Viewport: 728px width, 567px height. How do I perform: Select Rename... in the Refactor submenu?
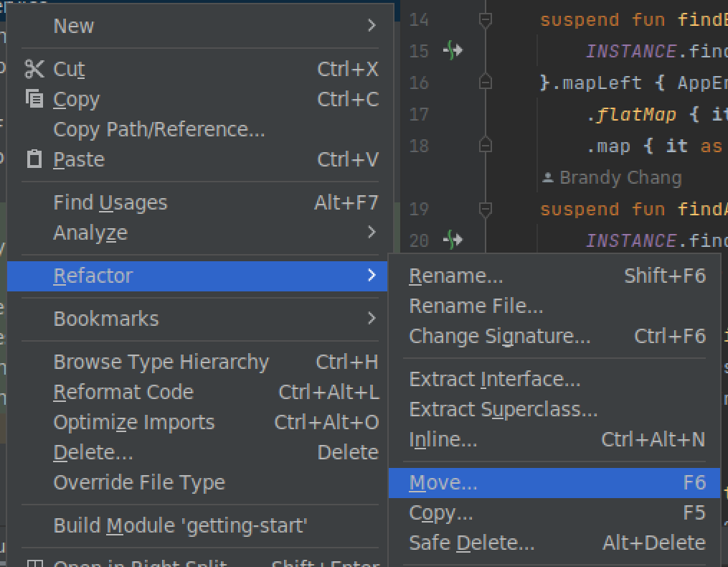pyautogui.click(x=456, y=276)
